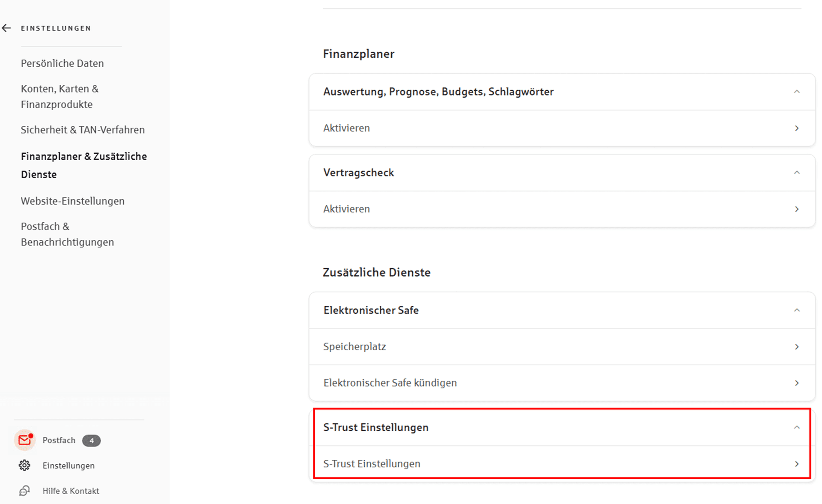Open Website-Einstellungen in the sidebar
The width and height of the screenshot is (822, 504).
click(x=73, y=201)
